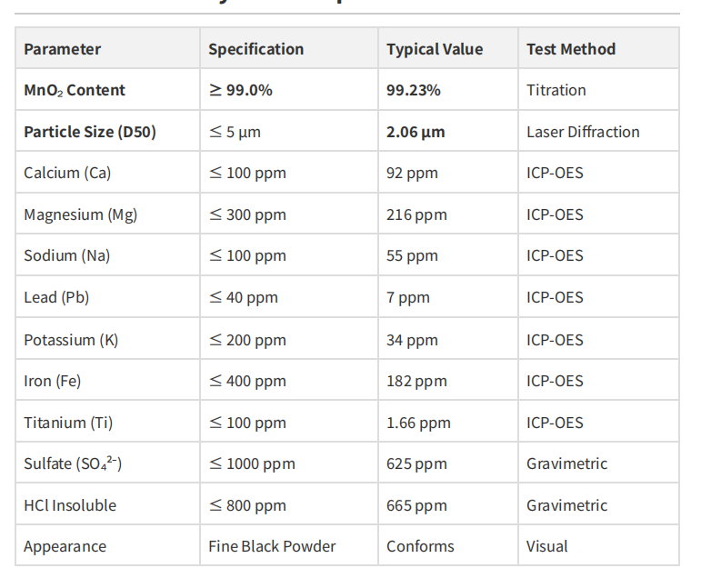Click the Typical Value column header

click(435, 49)
